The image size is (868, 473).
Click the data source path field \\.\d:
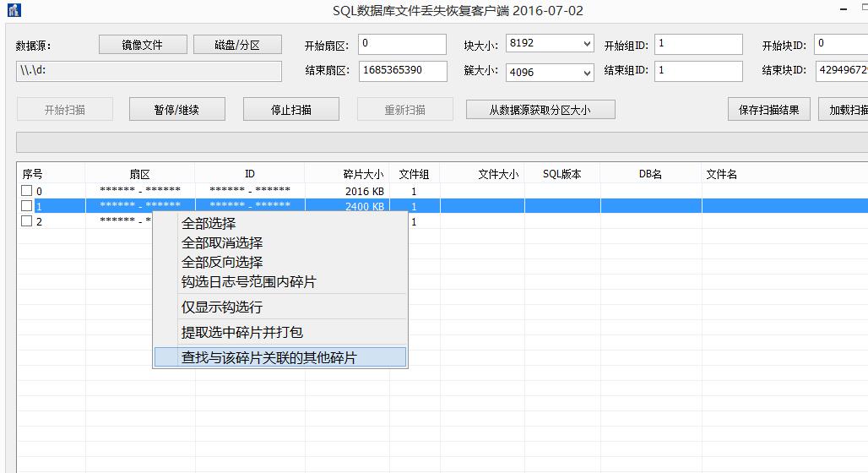(x=149, y=71)
